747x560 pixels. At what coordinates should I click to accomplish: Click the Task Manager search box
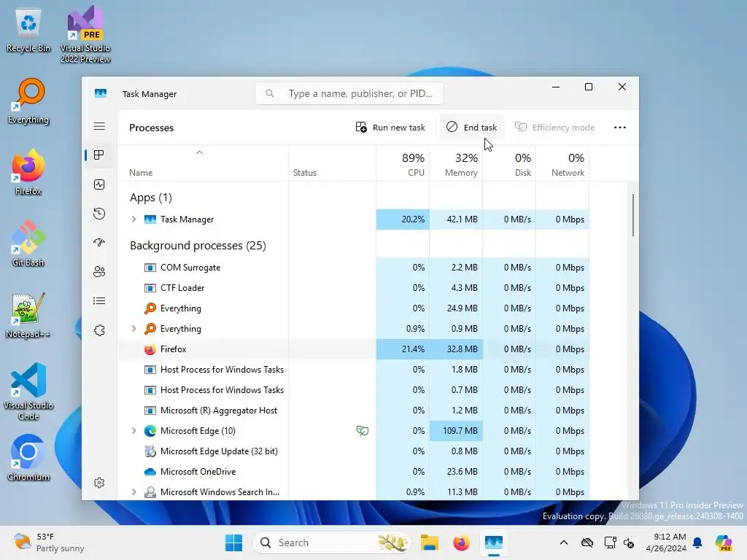tap(349, 94)
